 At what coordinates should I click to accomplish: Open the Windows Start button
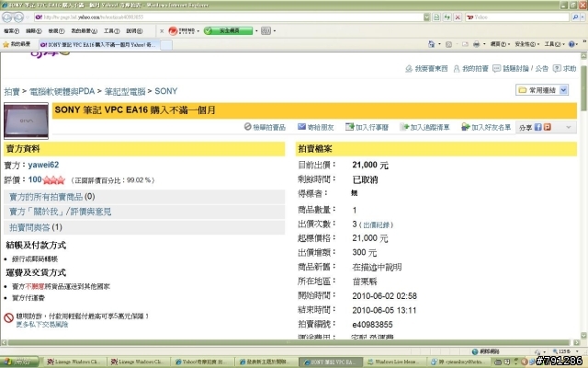tap(19, 362)
